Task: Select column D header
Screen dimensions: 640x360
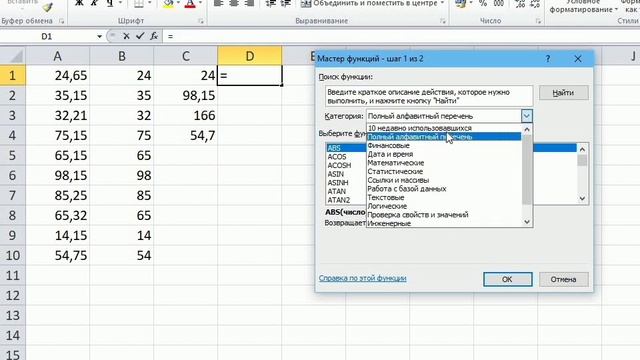Action: tap(250, 56)
